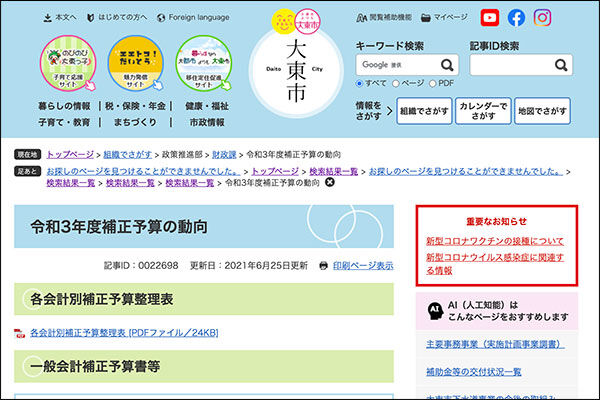This screenshot has height=400, width=600.
Task: Open 新型コロナワクチンの接種について link
Action: pyautogui.click(x=495, y=241)
